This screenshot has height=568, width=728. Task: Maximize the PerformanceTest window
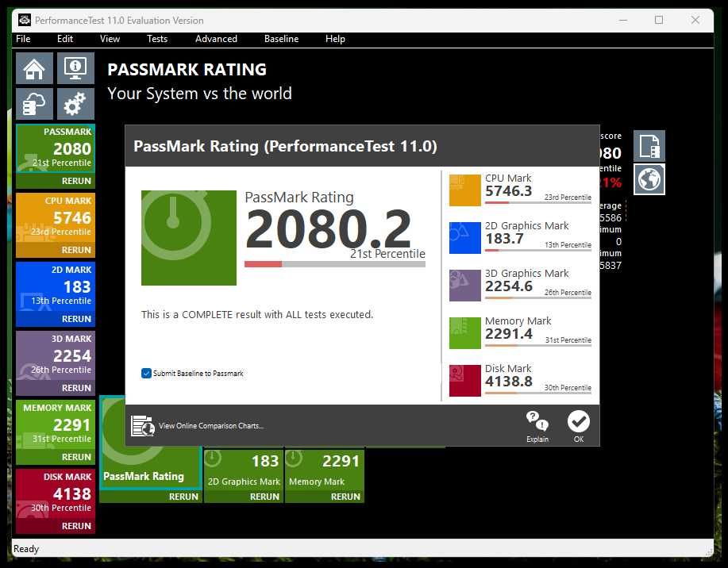coord(659,20)
